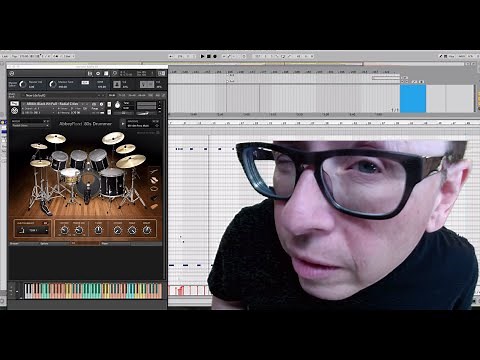Viewport: 480px width, 360px height.
Task: Switch to the Grooves tab
Action: (x=24, y=244)
